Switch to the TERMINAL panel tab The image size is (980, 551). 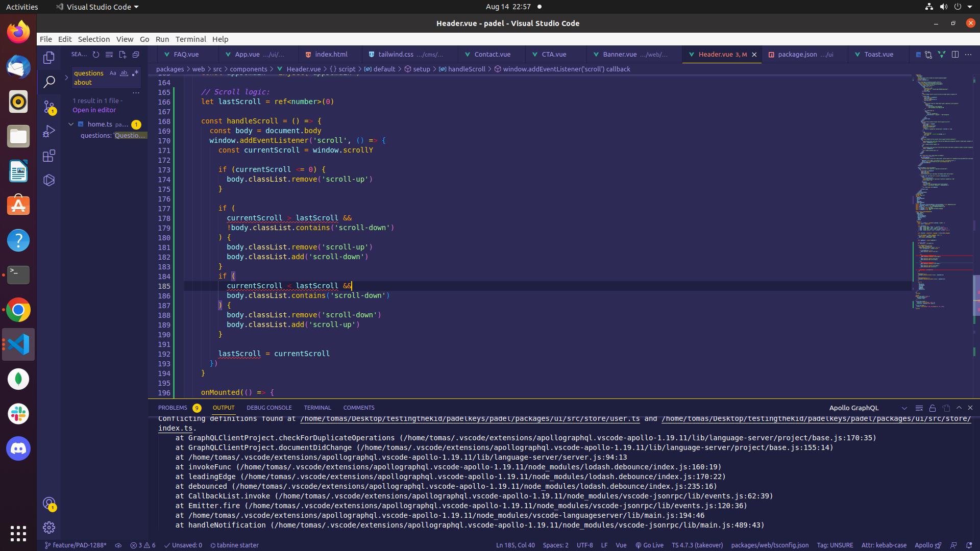pyautogui.click(x=317, y=408)
